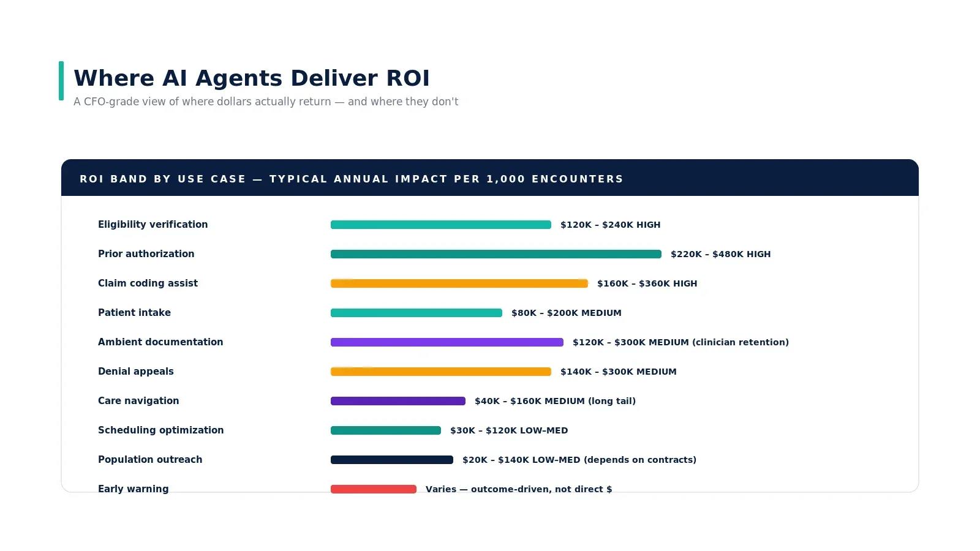Click the Scheduling optimization label
The width and height of the screenshot is (980, 551).
click(x=161, y=430)
